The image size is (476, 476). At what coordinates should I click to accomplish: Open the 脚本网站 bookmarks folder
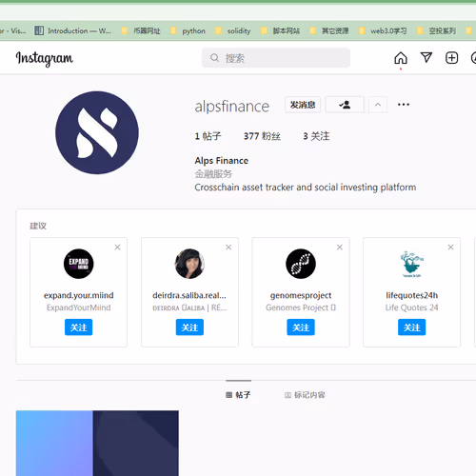pyautogui.click(x=281, y=30)
